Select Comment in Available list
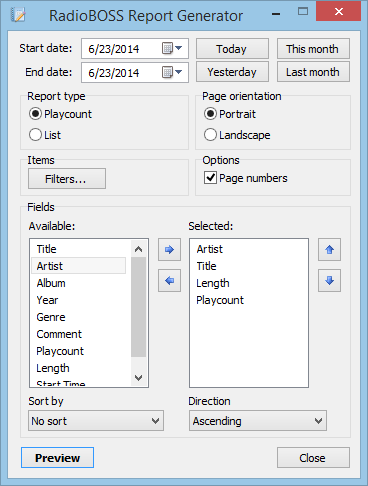 pos(78,334)
